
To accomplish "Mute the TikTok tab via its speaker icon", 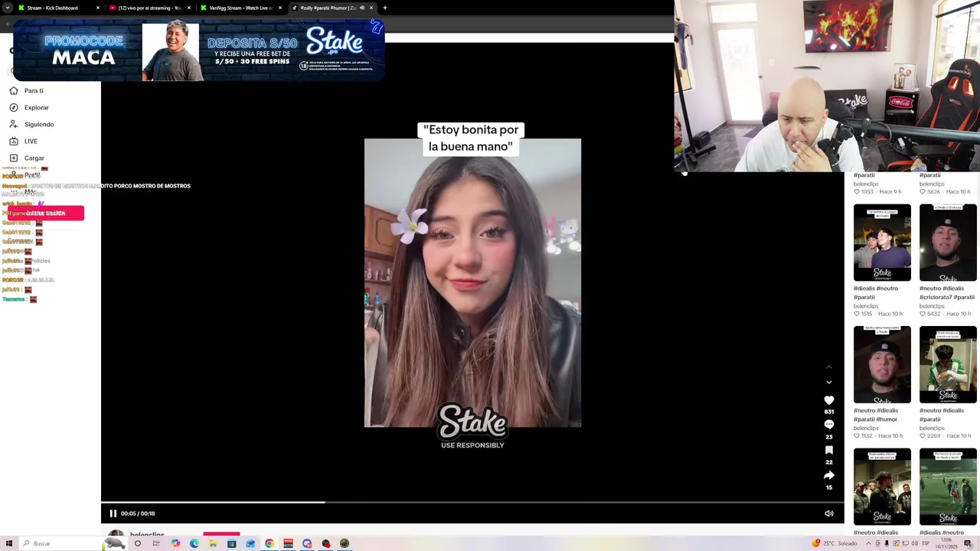I will click(x=361, y=8).
